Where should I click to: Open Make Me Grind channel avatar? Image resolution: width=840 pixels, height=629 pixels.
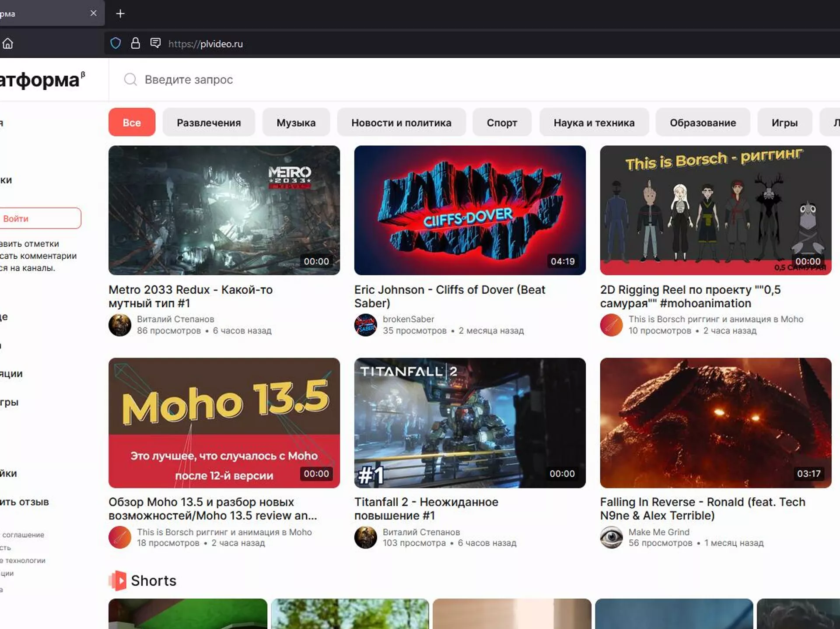611,537
